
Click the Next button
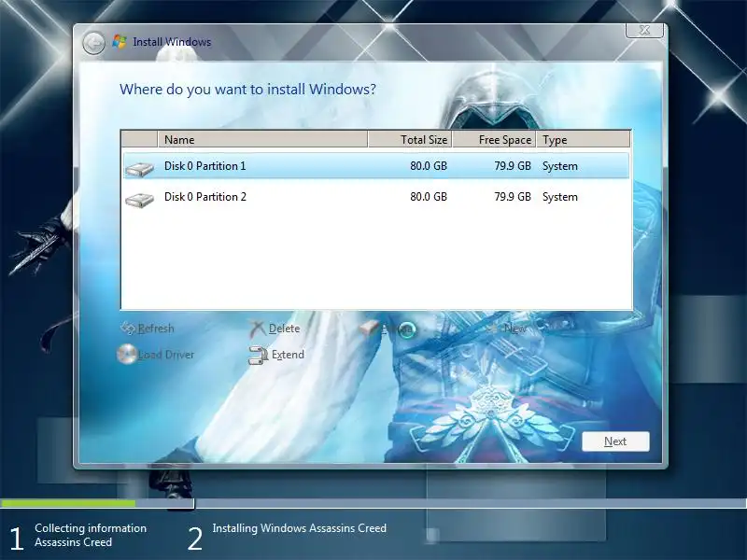(x=615, y=441)
